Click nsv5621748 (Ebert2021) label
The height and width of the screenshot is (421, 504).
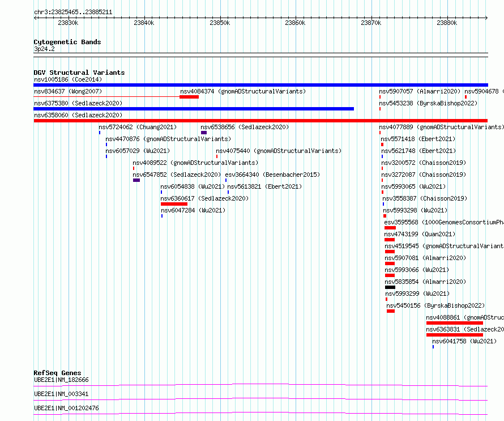click(x=418, y=151)
